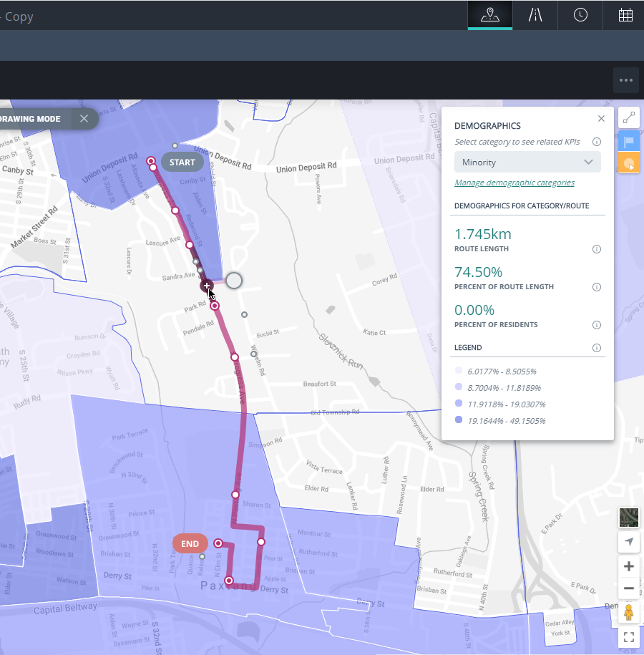Expand the ellipsis options menu

pos(625,80)
